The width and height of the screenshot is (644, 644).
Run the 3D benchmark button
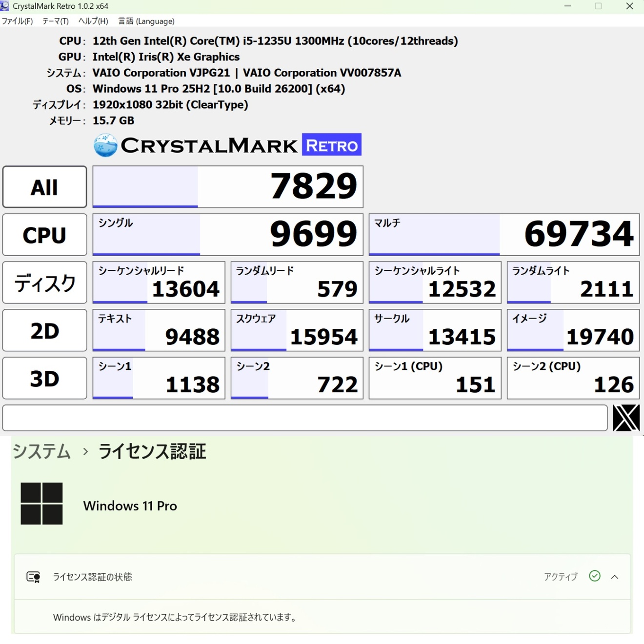(45, 378)
